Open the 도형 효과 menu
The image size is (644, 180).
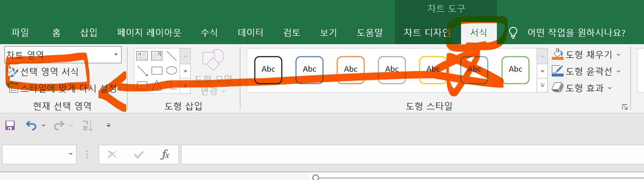[582, 88]
